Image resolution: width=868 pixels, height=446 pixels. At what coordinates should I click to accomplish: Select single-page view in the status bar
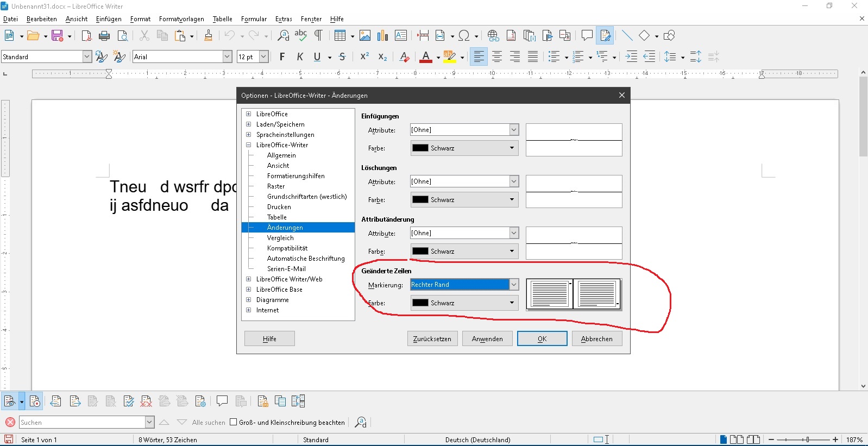(723, 439)
